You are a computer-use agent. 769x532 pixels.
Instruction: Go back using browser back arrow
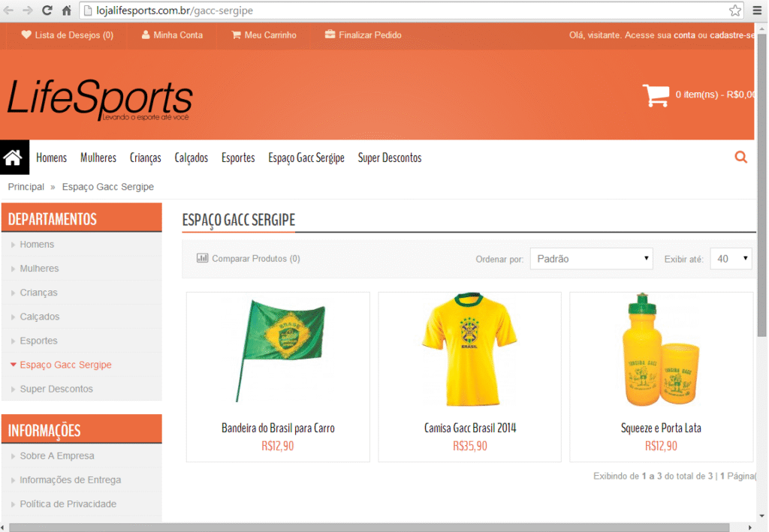[x=9, y=11]
